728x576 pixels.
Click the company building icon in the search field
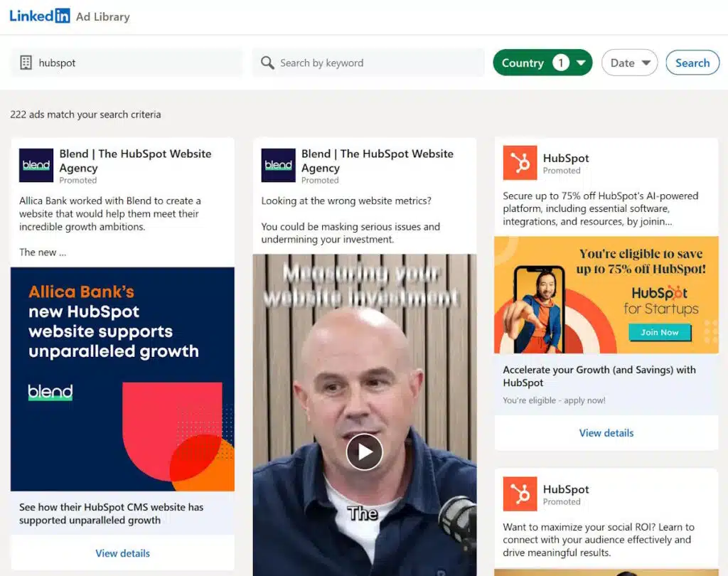[26, 63]
